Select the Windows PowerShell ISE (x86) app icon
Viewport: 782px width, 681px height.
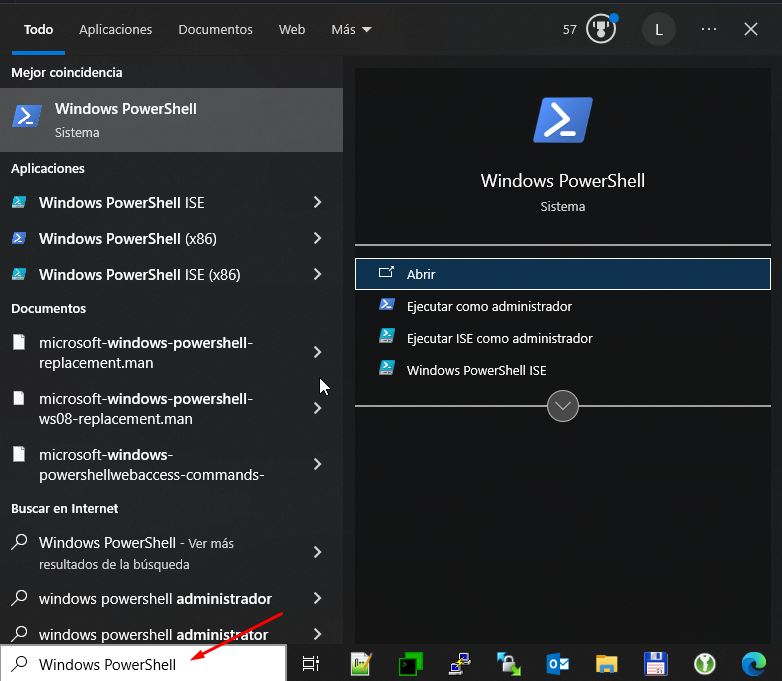pyautogui.click(x=19, y=274)
